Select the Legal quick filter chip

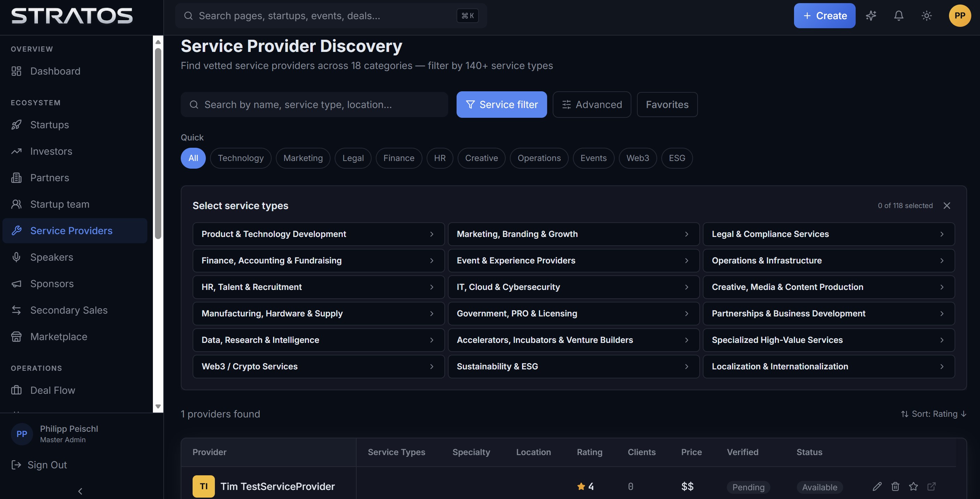353,158
